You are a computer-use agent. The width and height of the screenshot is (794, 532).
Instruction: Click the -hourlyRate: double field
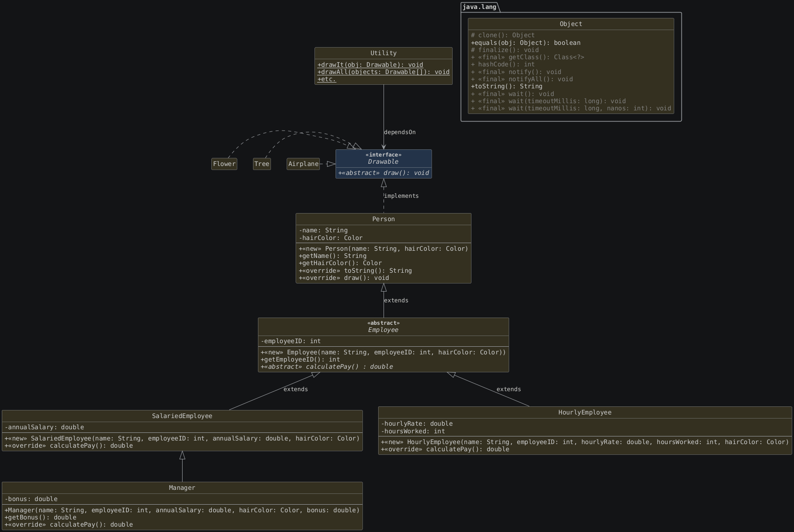click(x=417, y=423)
